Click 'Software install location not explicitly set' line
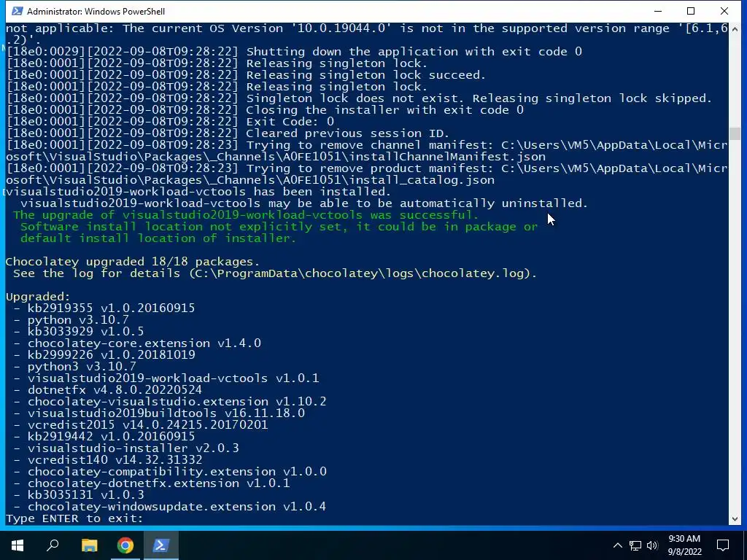The width and height of the screenshot is (747, 560). pyautogui.click(x=279, y=227)
